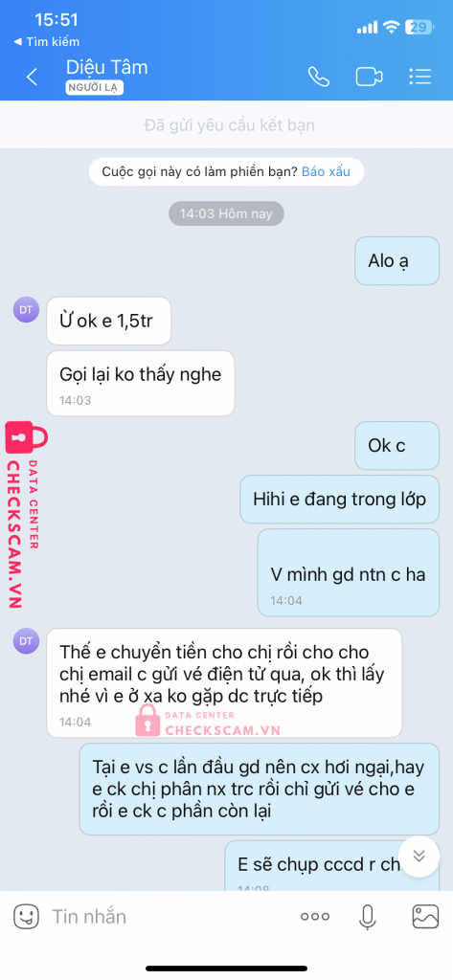453x980 pixels.
Task: Tap the microphone voice message icon
Action: coord(367,917)
